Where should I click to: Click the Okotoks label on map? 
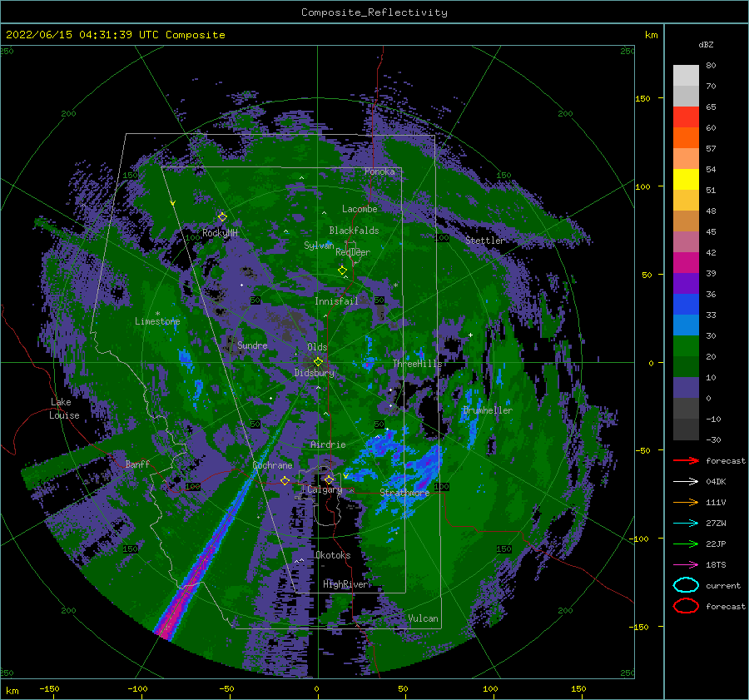point(333,555)
